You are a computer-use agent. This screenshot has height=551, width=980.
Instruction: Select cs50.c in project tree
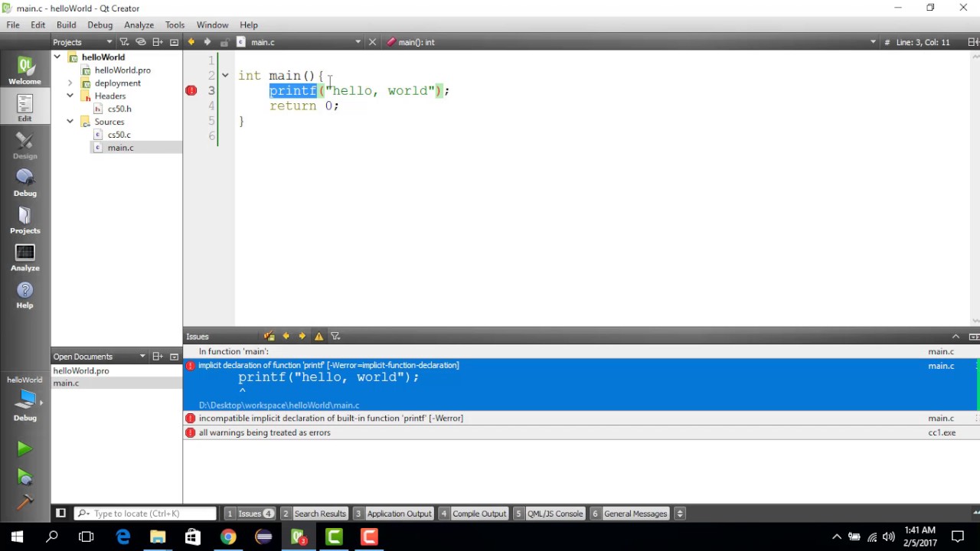[x=119, y=135]
